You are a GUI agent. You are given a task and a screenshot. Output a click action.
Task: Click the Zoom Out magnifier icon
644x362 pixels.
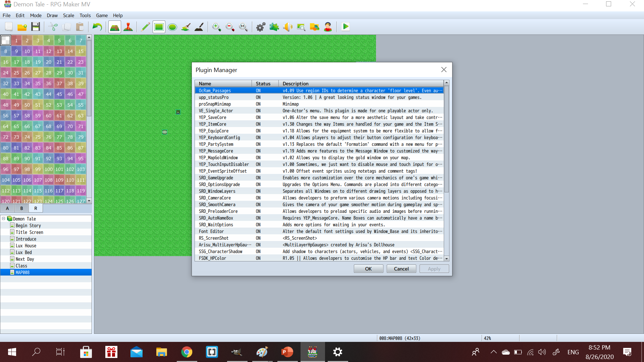tap(230, 27)
